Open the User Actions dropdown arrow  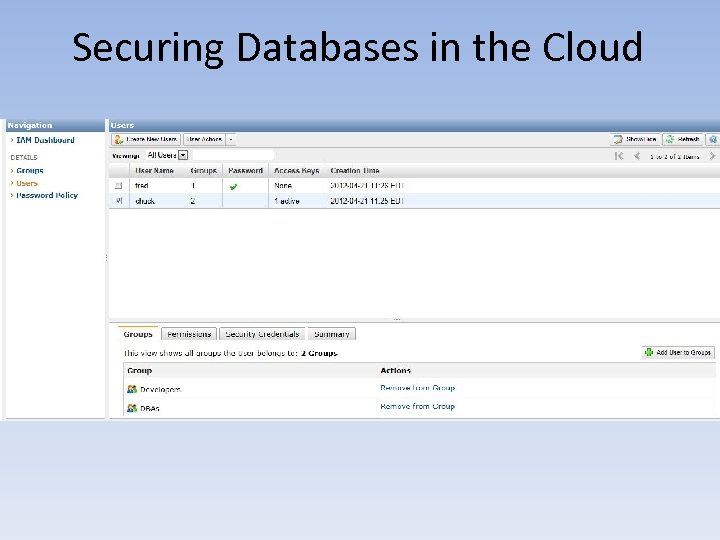[231, 140]
